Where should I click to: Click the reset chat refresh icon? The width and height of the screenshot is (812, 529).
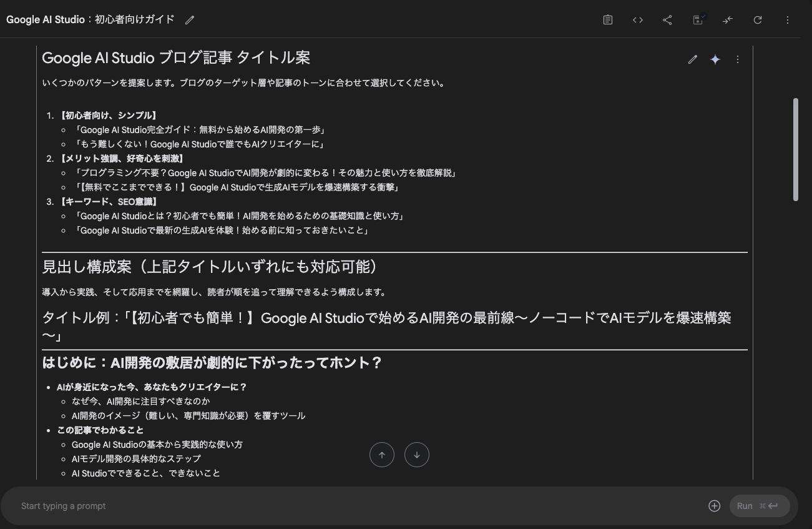[x=758, y=20]
